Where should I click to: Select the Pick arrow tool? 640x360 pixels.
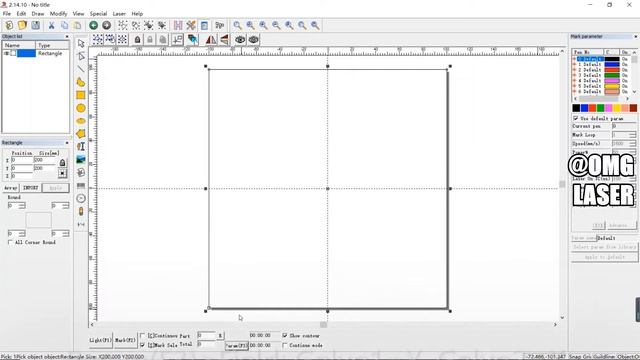(81, 43)
